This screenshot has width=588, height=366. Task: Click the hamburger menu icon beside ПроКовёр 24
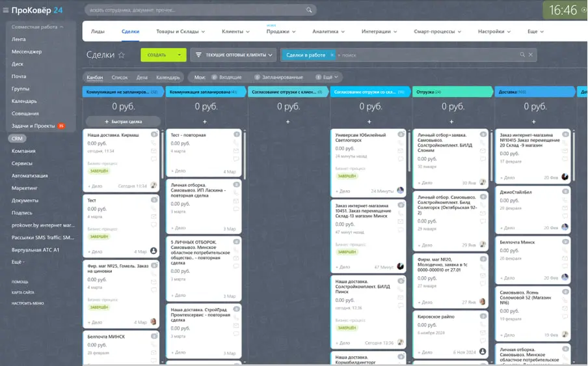[x=6, y=10]
